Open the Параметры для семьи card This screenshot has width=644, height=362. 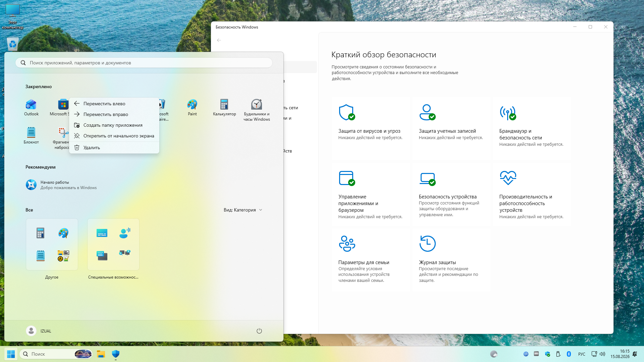(371, 260)
